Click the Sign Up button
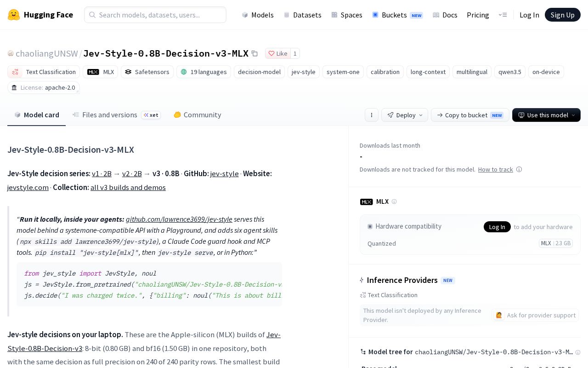The image size is (588, 368). tap(563, 15)
